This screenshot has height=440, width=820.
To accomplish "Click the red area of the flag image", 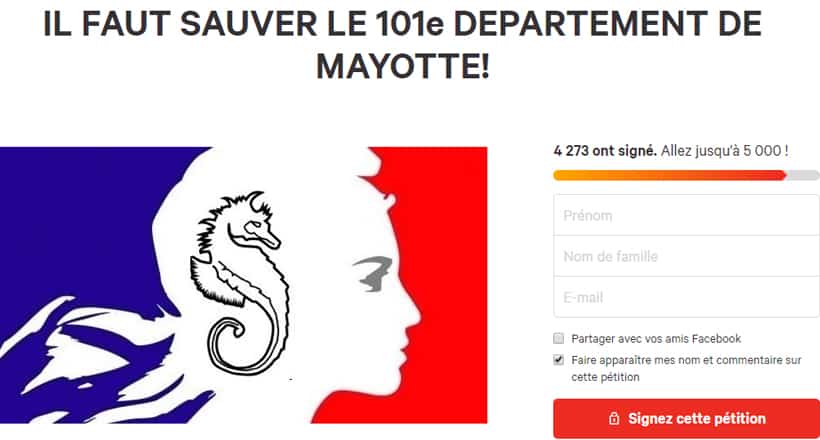I will 450,262.
